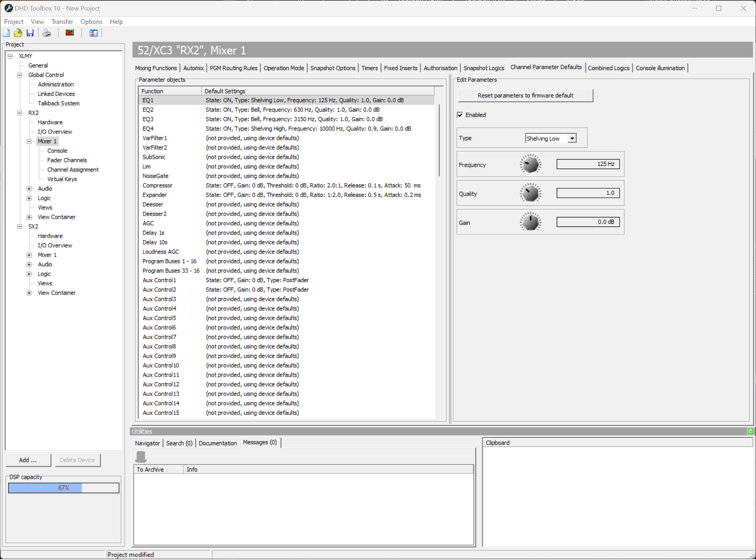Expand the Audio node under RX2
The width and height of the screenshot is (756, 559).
(x=29, y=188)
